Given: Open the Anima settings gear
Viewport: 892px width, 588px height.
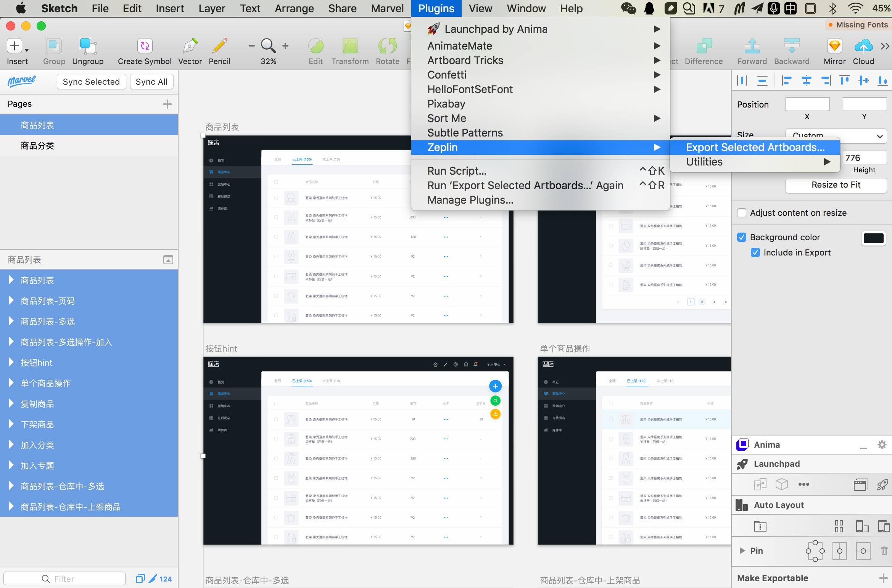Looking at the screenshot, I should (x=882, y=445).
